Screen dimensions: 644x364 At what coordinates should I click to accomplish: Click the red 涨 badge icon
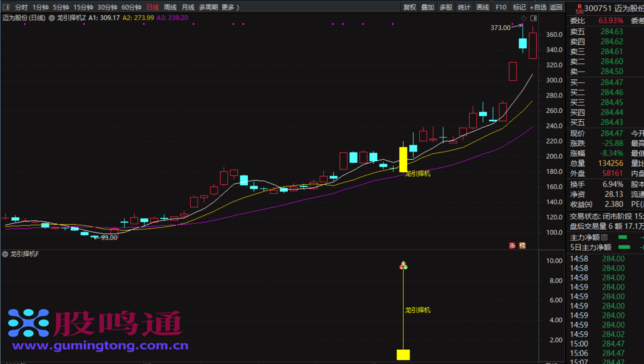coord(512,246)
